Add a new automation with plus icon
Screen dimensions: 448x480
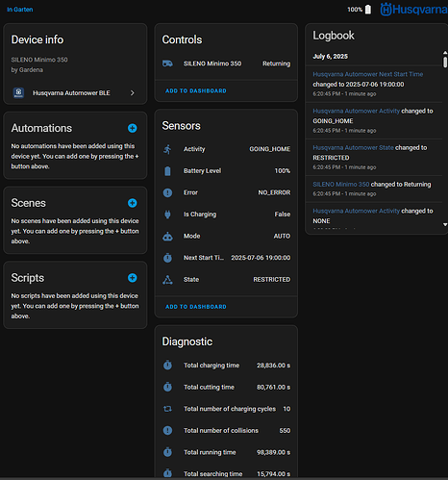coord(133,128)
